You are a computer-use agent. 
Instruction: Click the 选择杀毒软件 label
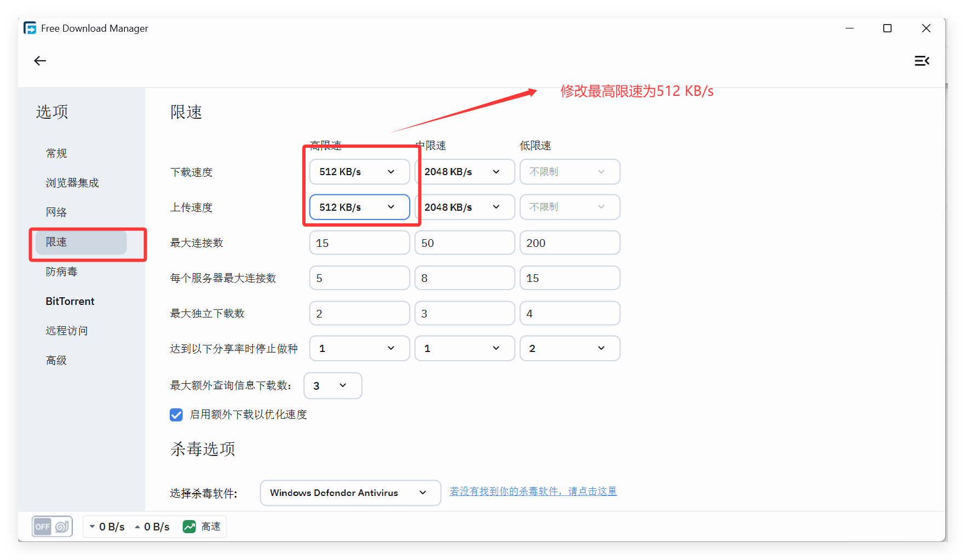click(204, 494)
